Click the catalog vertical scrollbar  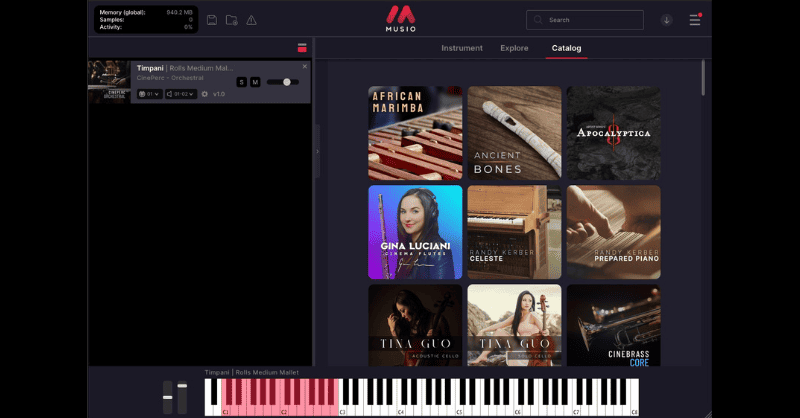(x=703, y=78)
